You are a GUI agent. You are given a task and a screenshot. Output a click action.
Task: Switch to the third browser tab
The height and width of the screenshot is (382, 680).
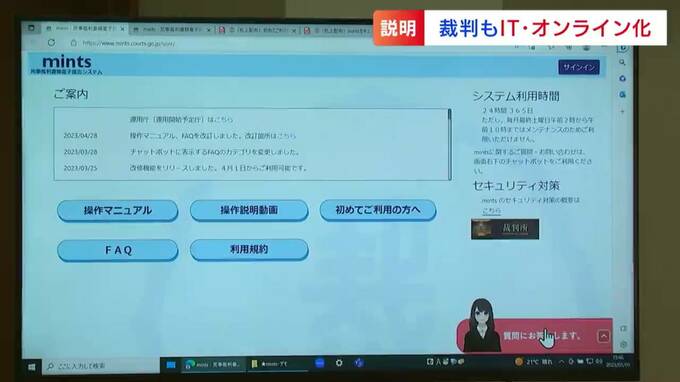click(257, 30)
